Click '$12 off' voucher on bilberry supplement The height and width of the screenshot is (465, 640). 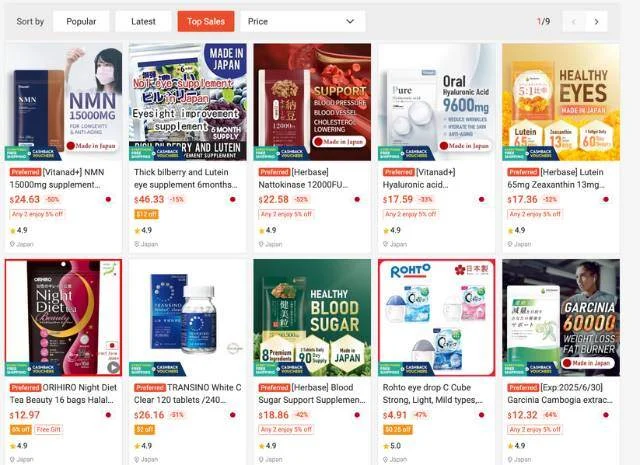click(x=146, y=214)
